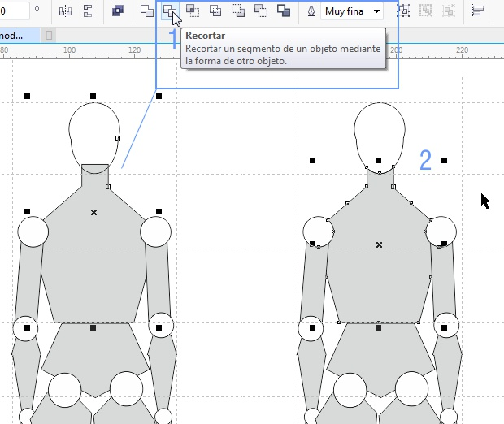Open the Muy fina outline width dropdown
The height and width of the screenshot is (424, 504).
pyautogui.click(x=376, y=11)
